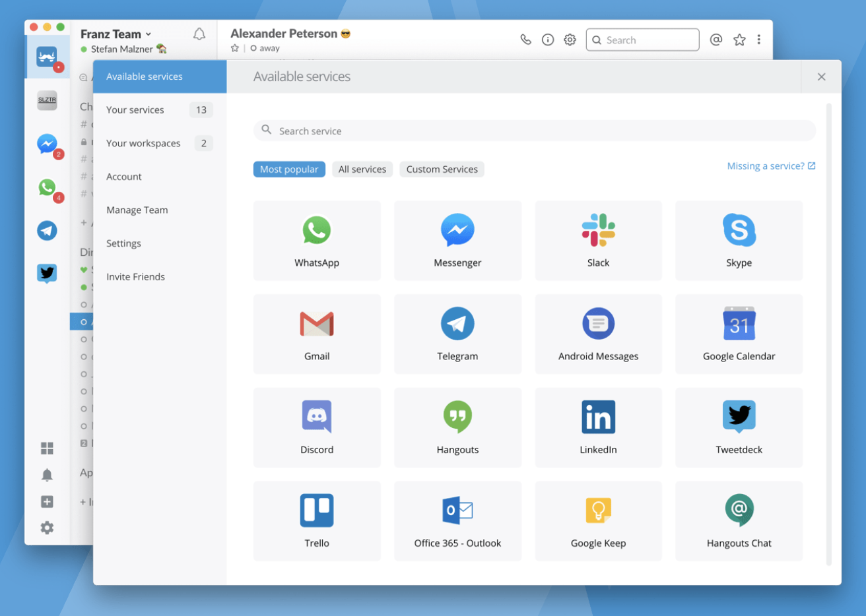The image size is (866, 616).
Task: Click the Custom Services button
Action: [x=442, y=169]
